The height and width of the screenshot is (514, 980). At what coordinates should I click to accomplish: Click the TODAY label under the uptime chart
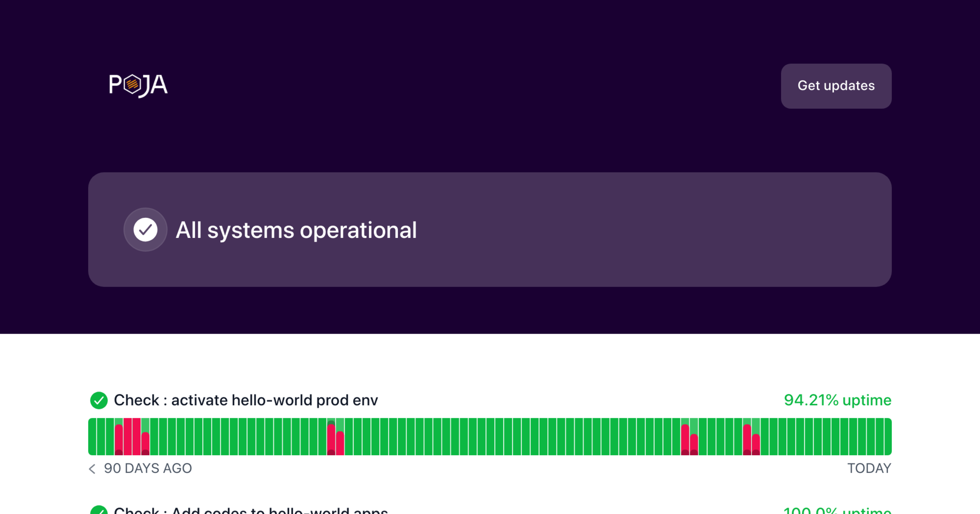click(x=869, y=468)
